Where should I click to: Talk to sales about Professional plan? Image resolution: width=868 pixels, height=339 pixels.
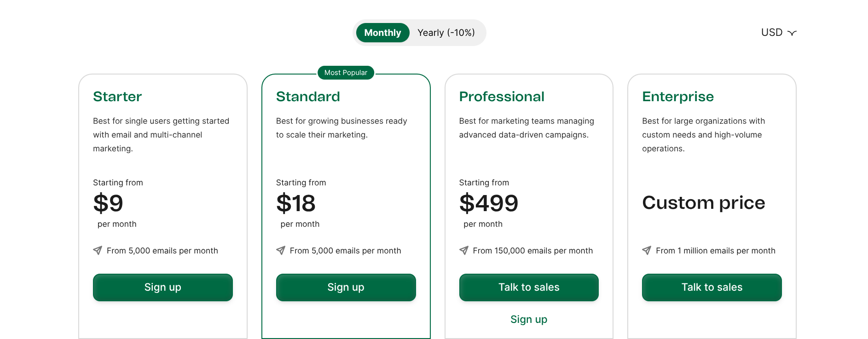click(529, 287)
